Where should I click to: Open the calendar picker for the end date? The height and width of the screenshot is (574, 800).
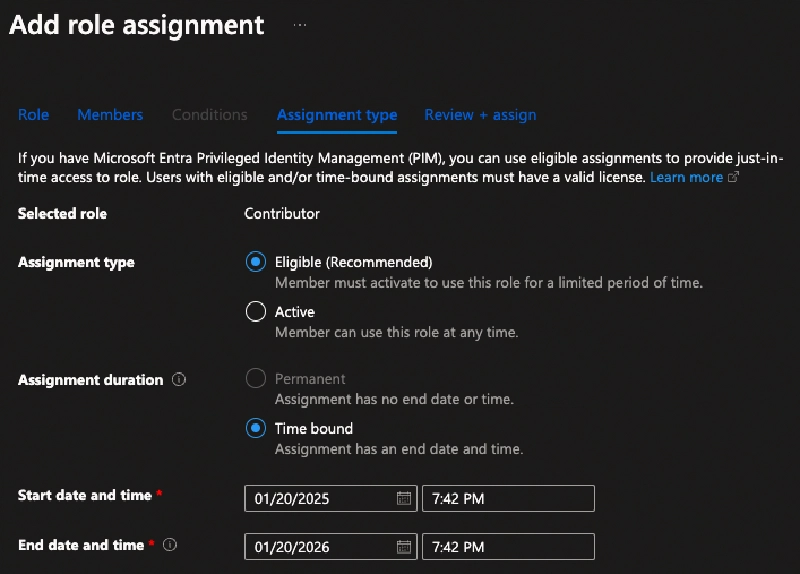[x=403, y=547]
